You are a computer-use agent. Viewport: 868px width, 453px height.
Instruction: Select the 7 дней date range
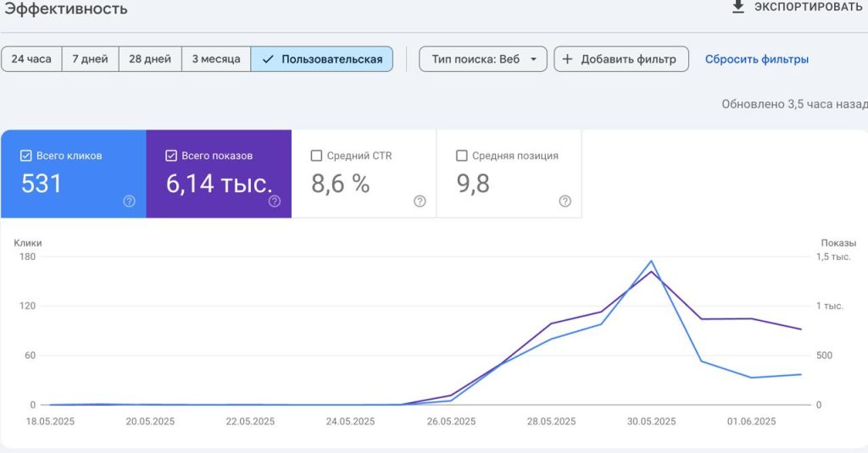click(x=90, y=59)
